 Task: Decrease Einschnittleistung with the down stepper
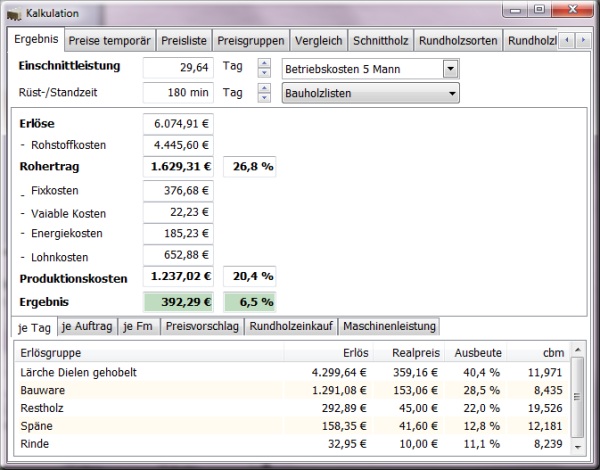(x=264, y=73)
